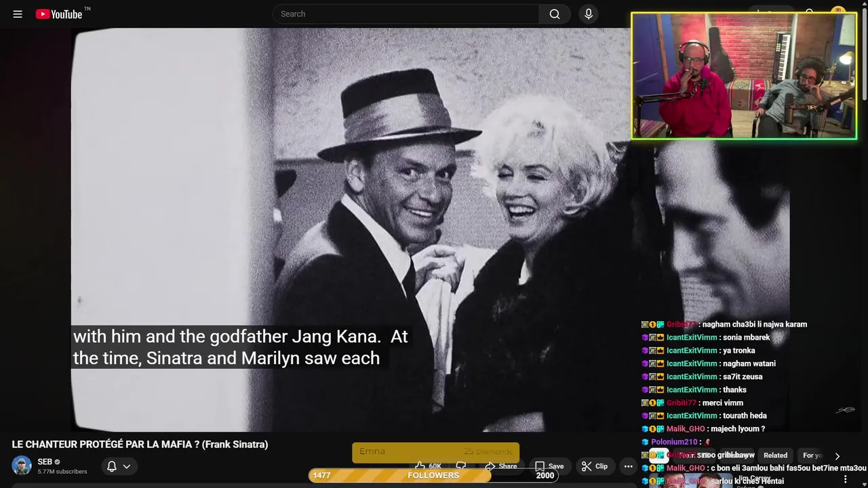Screen dimensions: 868x488
Task: Open more actions three-dot menu beside Clip
Action: pyautogui.click(x=629, y=466)
